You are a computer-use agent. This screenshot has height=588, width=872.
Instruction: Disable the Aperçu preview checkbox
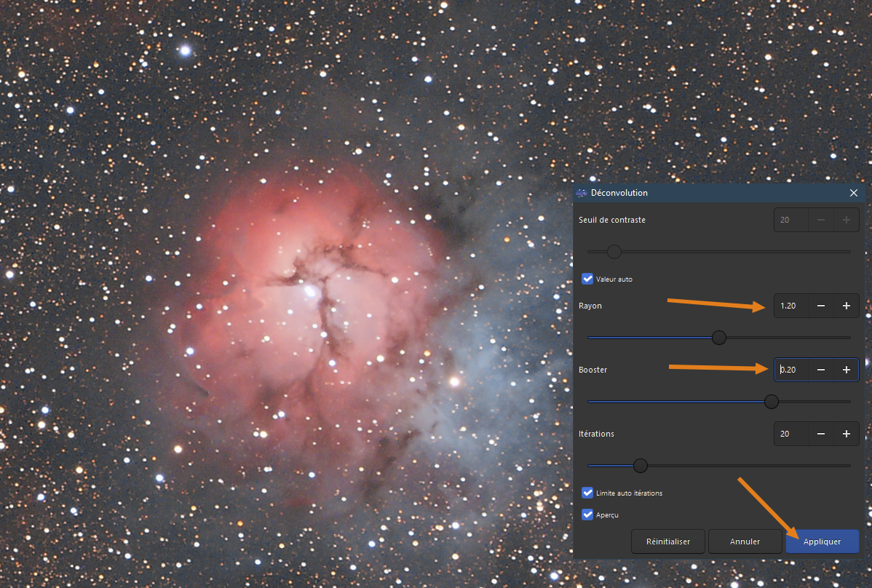click(x=587, y=514)
